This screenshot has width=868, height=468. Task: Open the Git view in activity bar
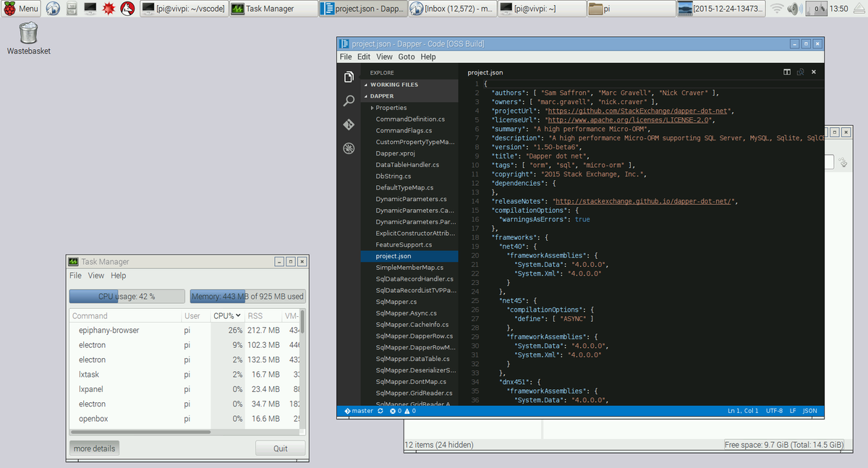click(349, 124)
